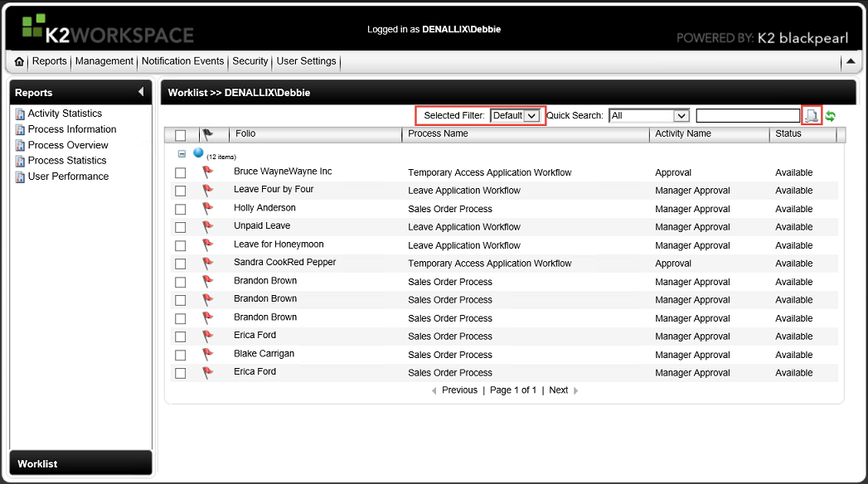This screenshot has width=868, height=484.
Task: Open the Process Overview report
Action: (x=68, y=145)
